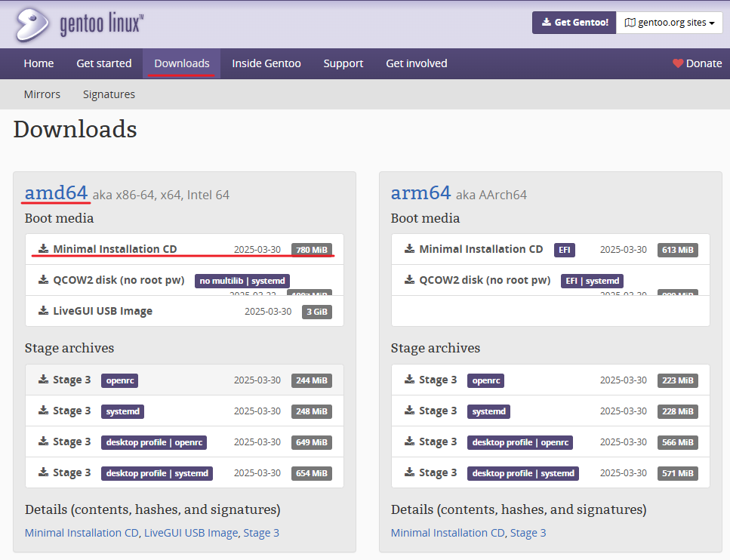The image size is (730, 560).
Task: Open the gentoo.org sites dropdown
Action: (669, 23)
